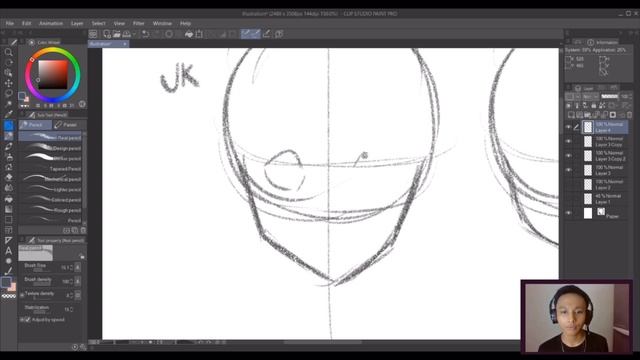Click the color square in the color wheel

[x=53, y=75]
